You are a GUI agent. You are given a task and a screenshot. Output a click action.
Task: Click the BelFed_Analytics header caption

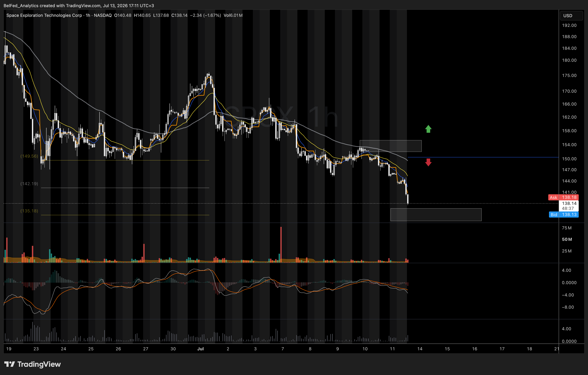(x=79, y=5)
